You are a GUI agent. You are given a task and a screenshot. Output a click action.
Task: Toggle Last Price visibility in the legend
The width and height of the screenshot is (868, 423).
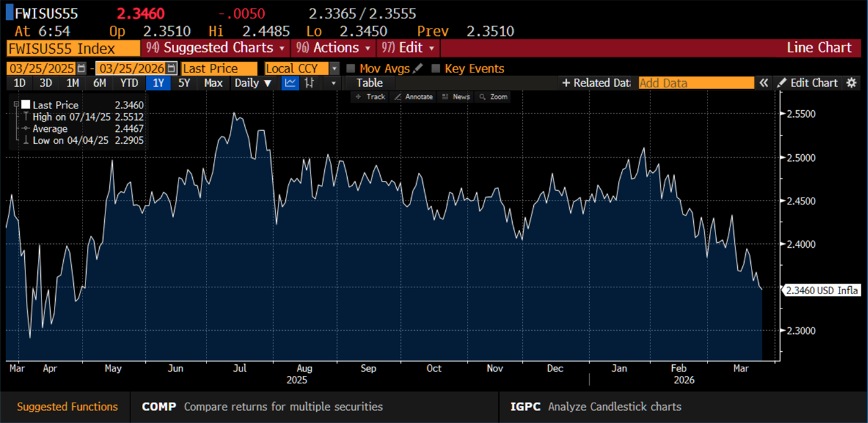click(x=55, y=104)
